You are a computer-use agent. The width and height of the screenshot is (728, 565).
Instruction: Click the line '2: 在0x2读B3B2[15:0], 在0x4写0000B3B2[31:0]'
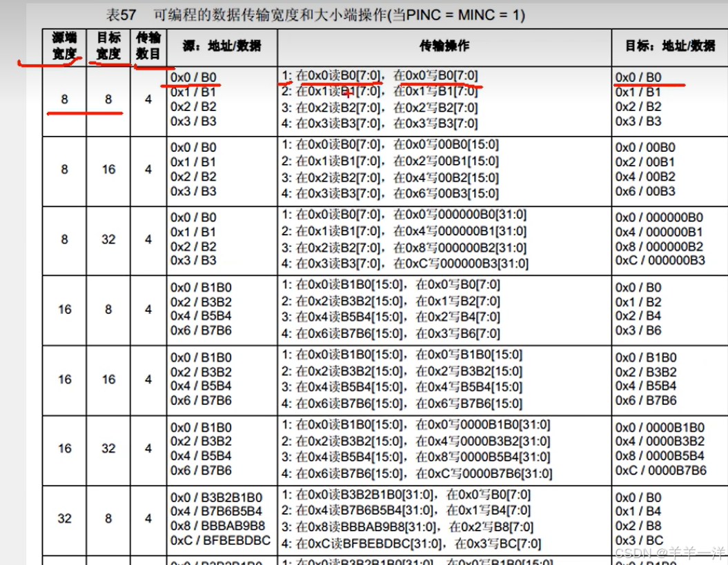coord(415,441)
